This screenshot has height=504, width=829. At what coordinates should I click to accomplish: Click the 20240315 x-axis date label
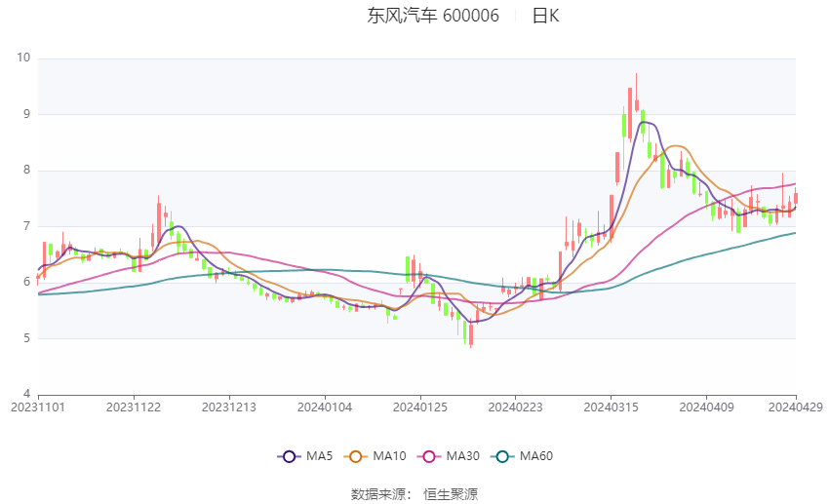(x=612, y=407)
